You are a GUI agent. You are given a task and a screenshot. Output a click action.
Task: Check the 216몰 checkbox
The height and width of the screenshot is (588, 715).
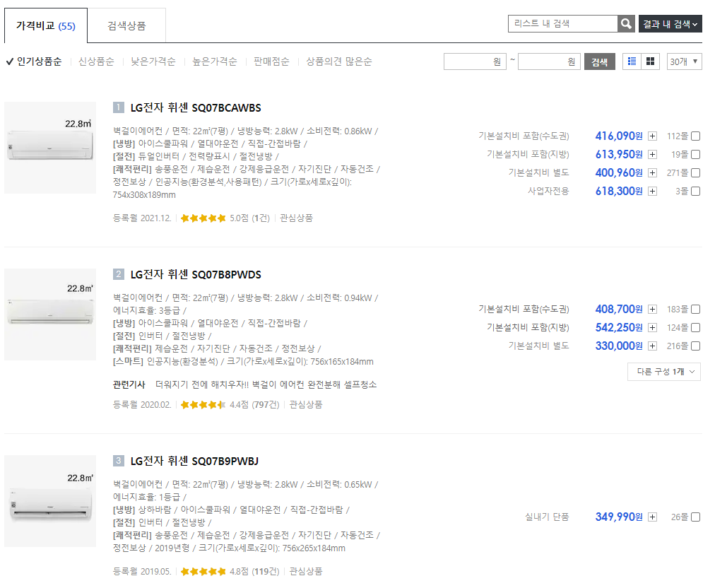click(695, 346)
